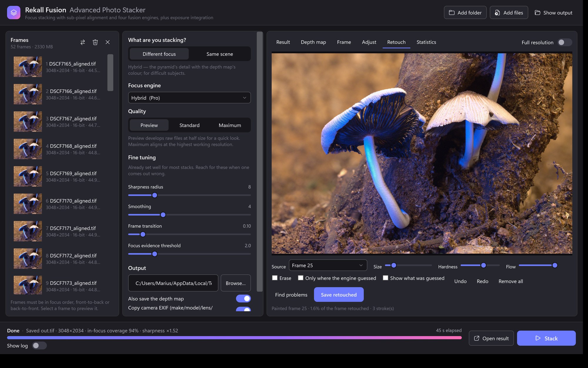
Task: Switch to the Adjust tab
Action: (x=369, y=42)
